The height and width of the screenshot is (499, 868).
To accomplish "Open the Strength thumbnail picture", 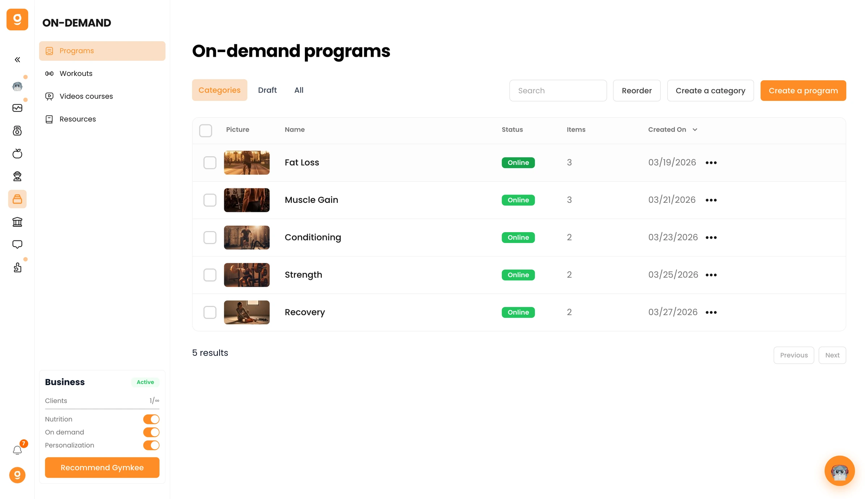I will (247, 275).
